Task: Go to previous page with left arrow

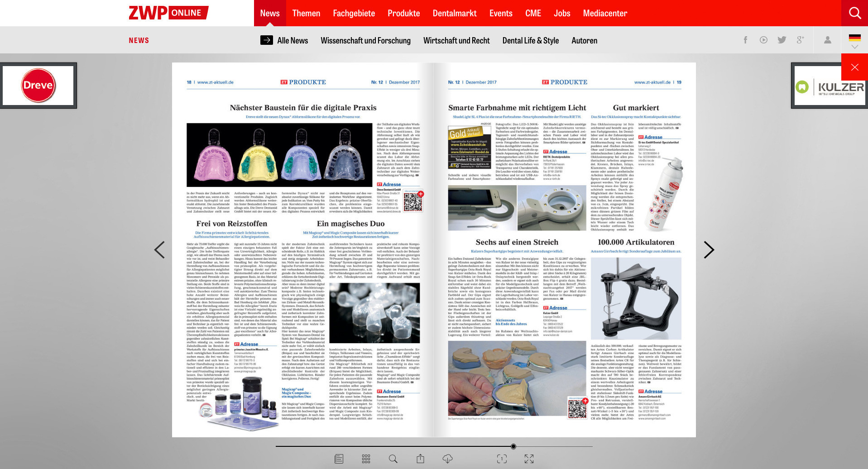Action: pos(159,250)
